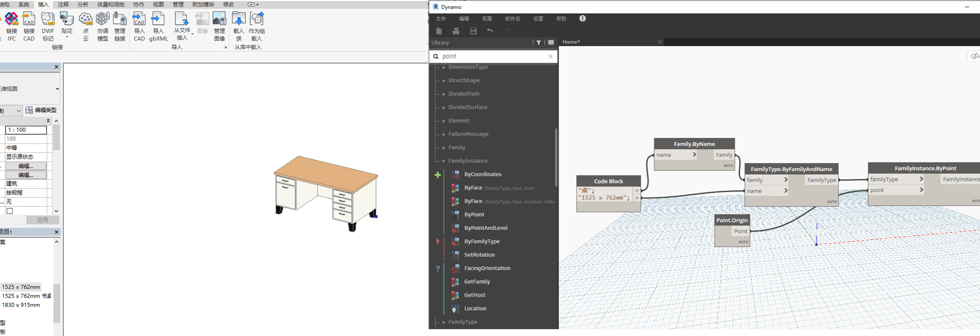Click the search magnifier icon in Library

436,56
